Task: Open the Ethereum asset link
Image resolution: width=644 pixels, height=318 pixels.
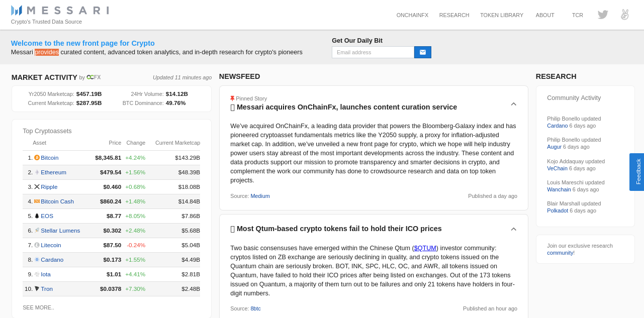Action: (53, 172)
